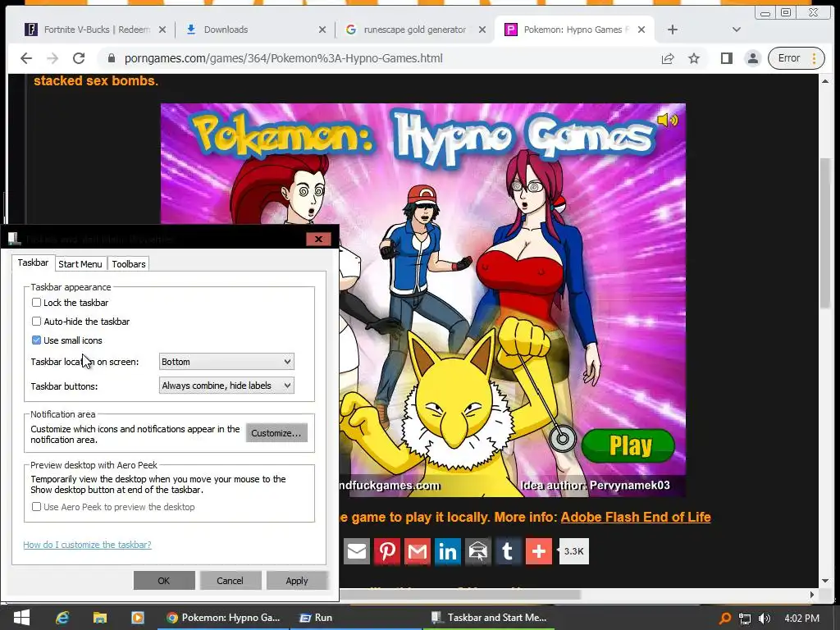Click the orange magnifier tray icon
This screenshot has width=840, height=630.
[x=725, y=619]
